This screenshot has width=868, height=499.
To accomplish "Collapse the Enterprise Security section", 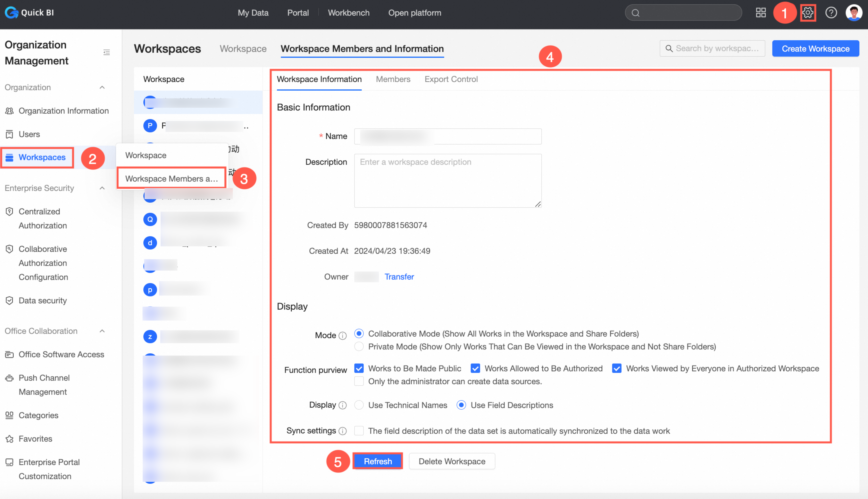I will 102,188.
